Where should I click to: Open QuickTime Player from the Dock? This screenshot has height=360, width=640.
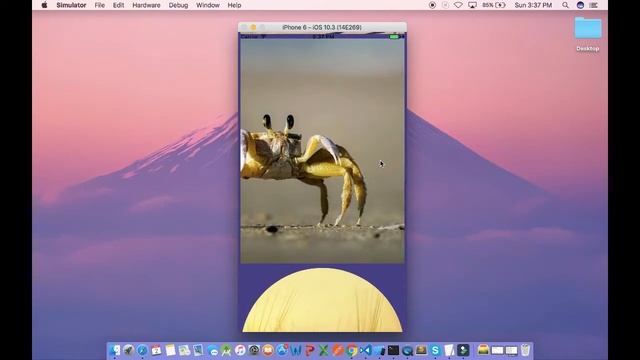(x=407, y=350)
